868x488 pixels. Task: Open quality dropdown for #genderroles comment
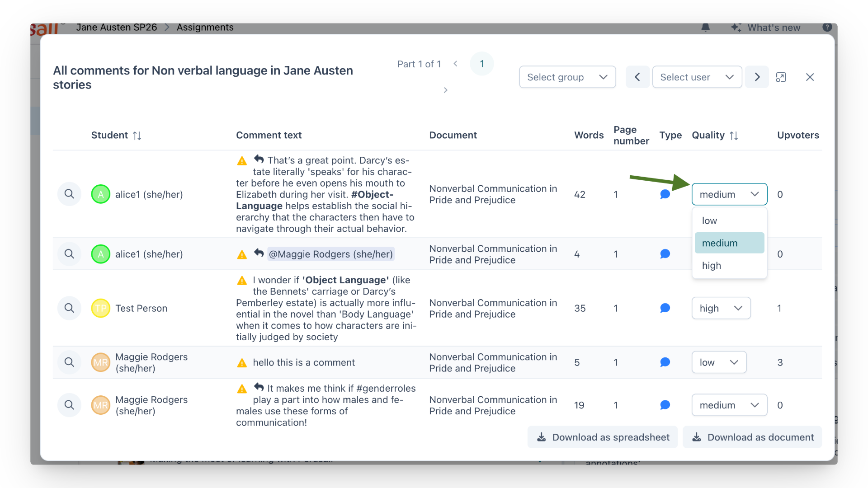pyautogui.click(x=729, y=405)
